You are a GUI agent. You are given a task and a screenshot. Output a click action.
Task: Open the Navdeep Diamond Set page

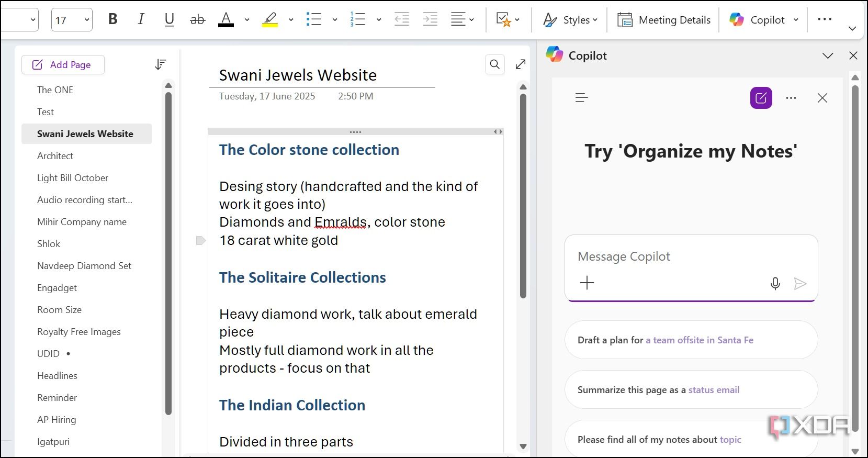(84, 265)
